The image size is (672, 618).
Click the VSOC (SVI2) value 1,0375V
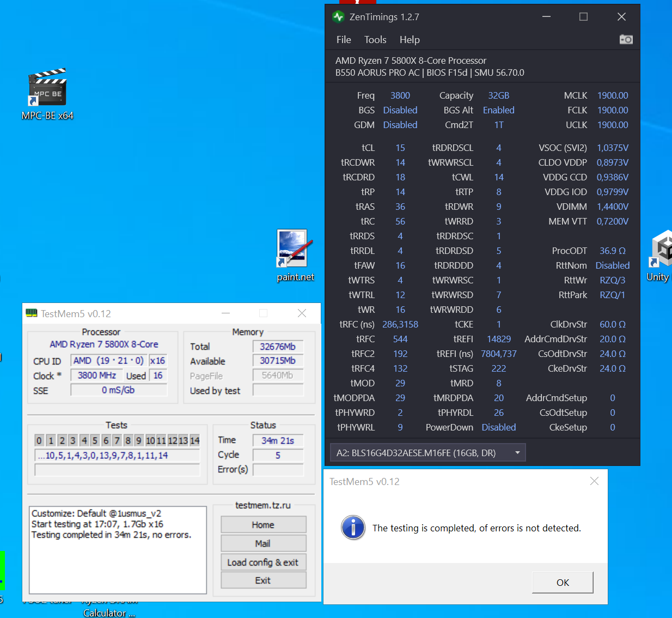(613, 148)
